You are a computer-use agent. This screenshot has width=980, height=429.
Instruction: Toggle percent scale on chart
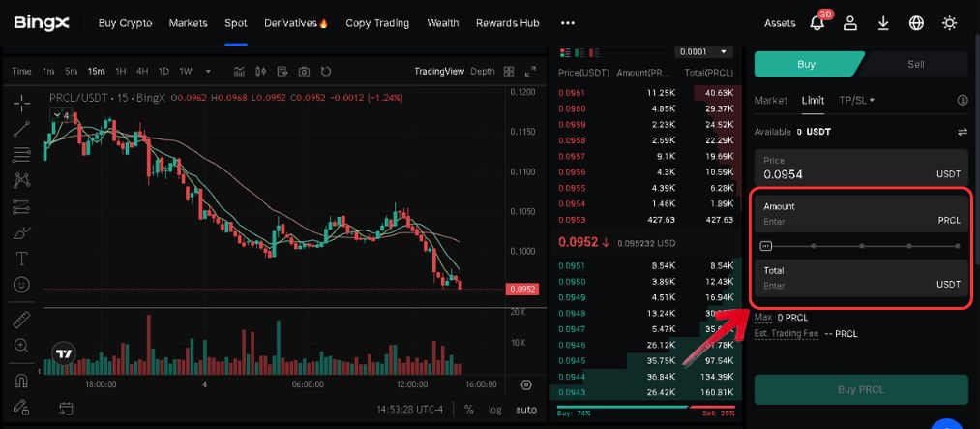[x=469, y=409]
